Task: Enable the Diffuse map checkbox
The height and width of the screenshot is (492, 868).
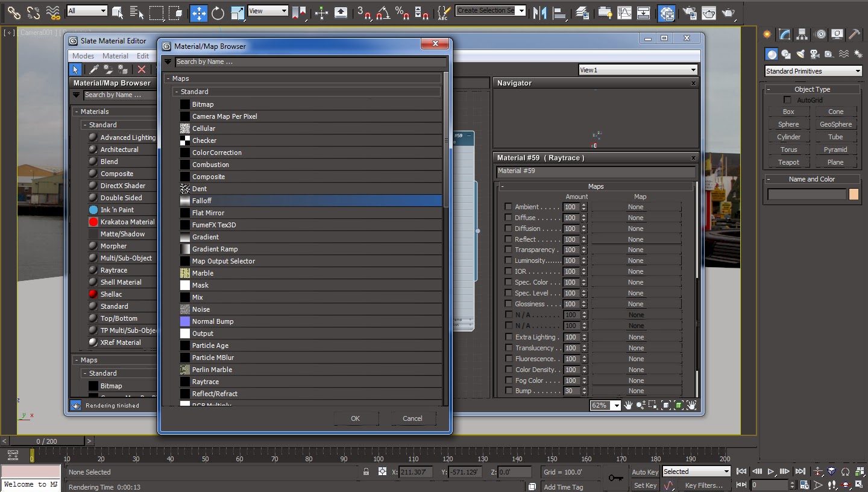Action: click(508, 218)
